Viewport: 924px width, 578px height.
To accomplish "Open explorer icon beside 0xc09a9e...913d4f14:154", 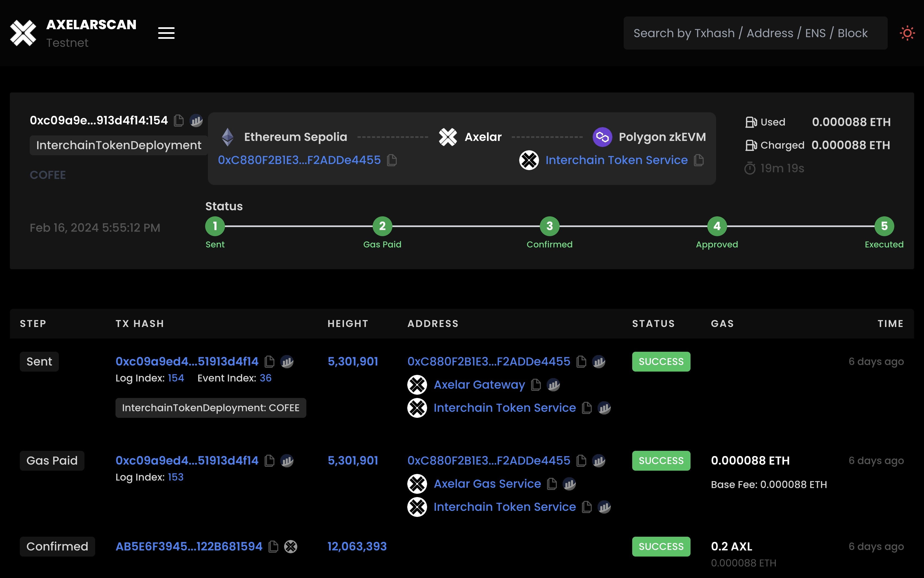I will (196, 121).
